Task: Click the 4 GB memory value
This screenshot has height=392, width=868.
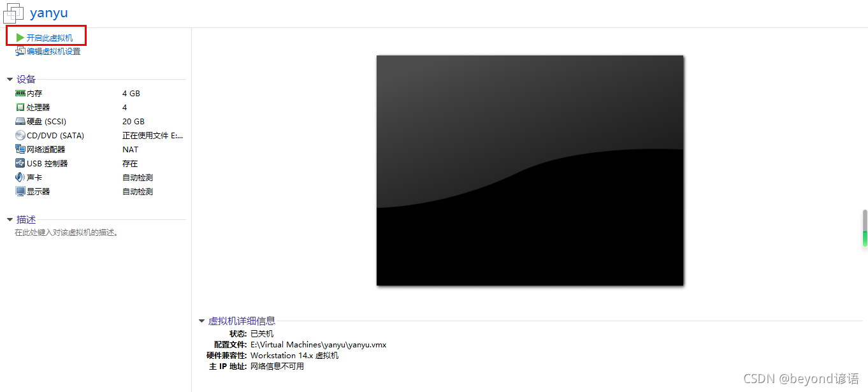Action: coord(131,93)
